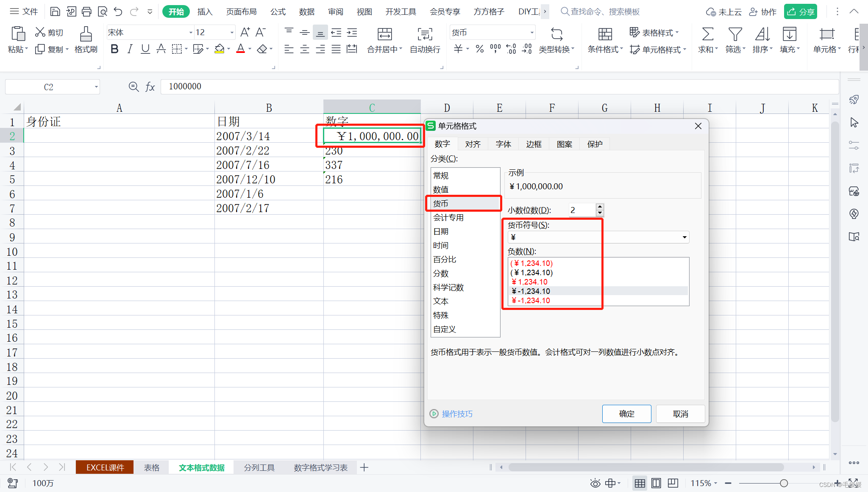The height and width of the screenshot is (492, 868).
Task: Expand the font name dropdown
Action: 190,33
